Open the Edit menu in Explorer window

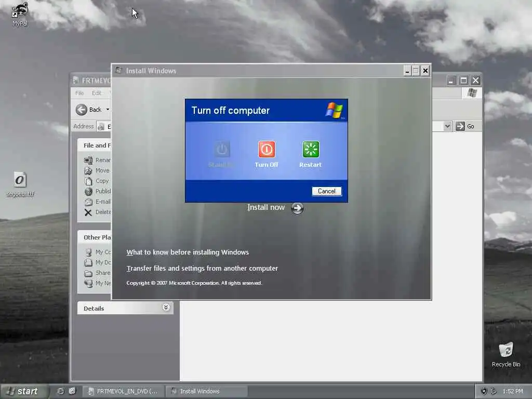96,93
